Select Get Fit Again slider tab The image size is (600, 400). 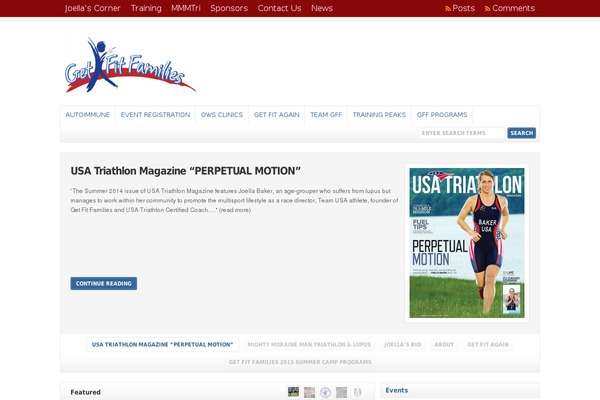click(x=488, y=344)
